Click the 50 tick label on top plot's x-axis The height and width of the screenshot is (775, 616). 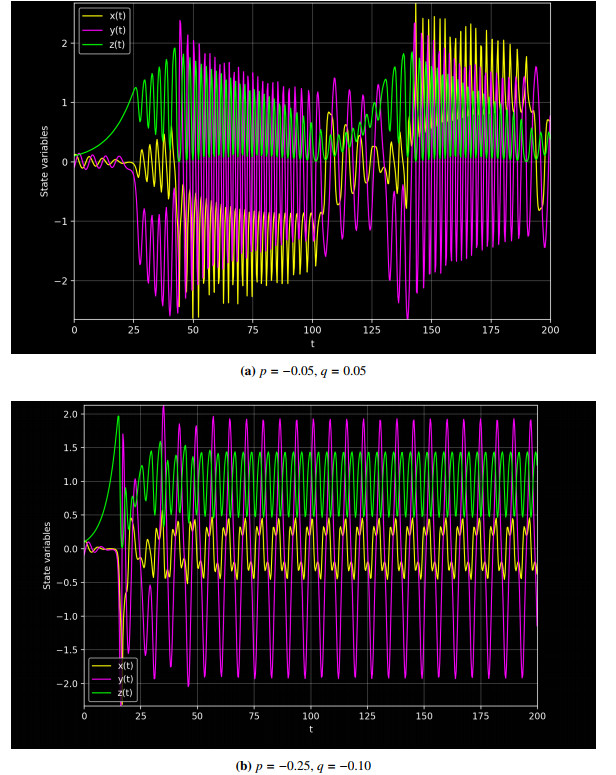pyautogui.click(x=193, y=329)
